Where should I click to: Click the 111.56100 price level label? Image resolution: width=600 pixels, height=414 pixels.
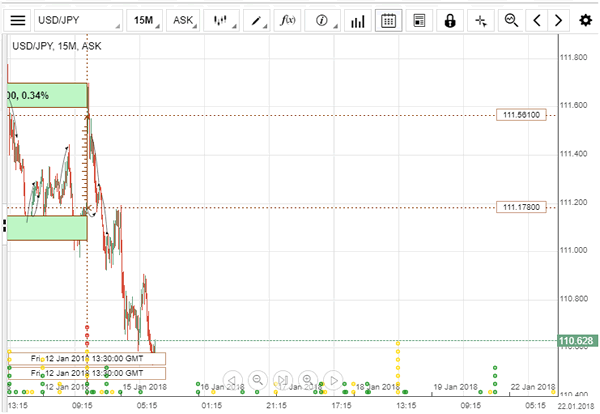[522, 116]
